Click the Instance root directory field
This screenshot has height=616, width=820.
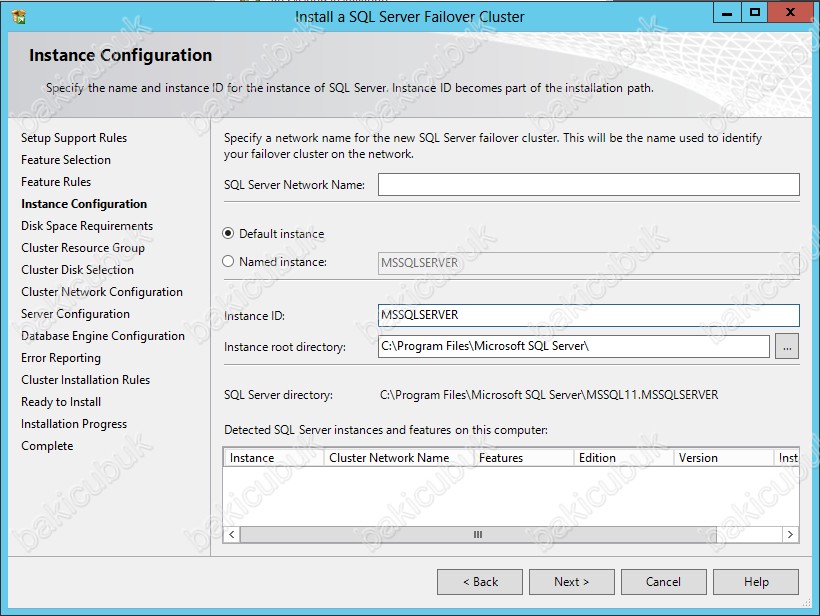click(574, 346)
